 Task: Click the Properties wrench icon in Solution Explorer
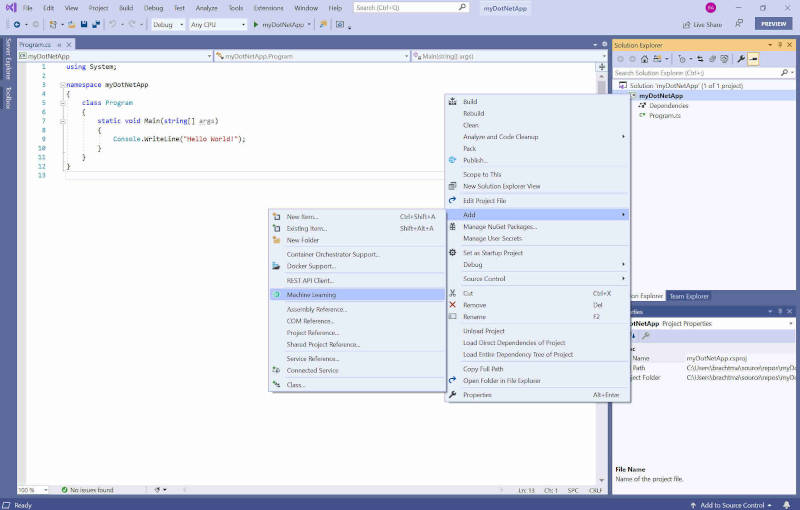click(741, 59)
